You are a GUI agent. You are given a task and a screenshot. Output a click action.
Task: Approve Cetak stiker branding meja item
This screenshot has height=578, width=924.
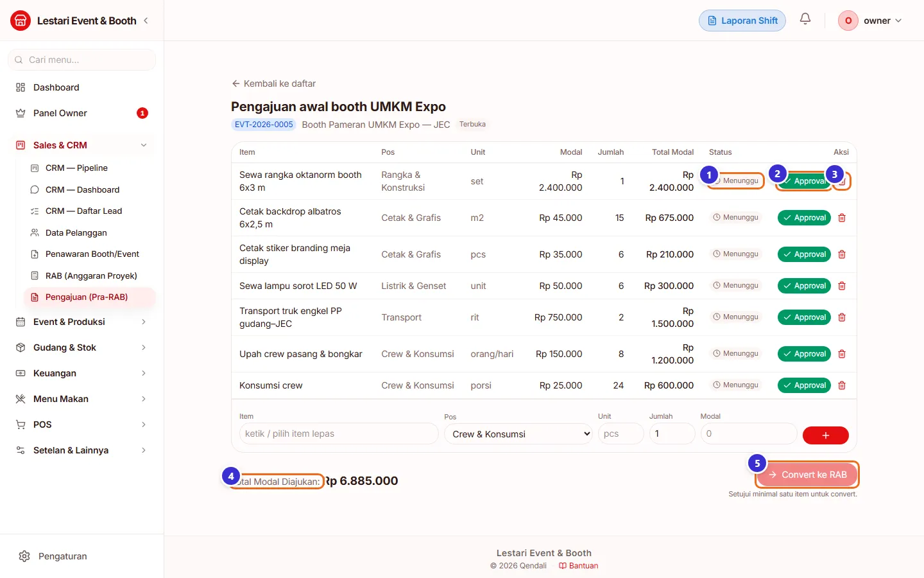[x=804, y=254]
